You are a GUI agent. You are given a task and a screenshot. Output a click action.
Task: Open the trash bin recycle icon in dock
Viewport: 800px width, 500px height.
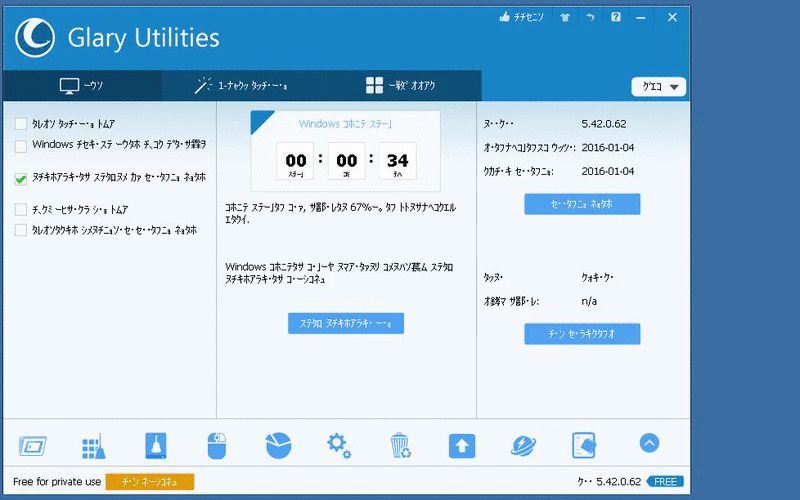(401, 445)
